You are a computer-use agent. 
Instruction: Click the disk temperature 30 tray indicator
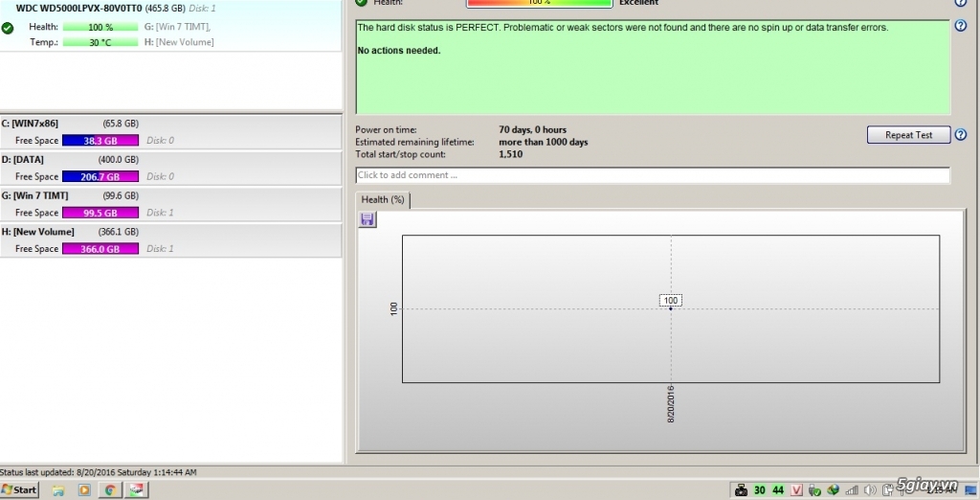759,489
